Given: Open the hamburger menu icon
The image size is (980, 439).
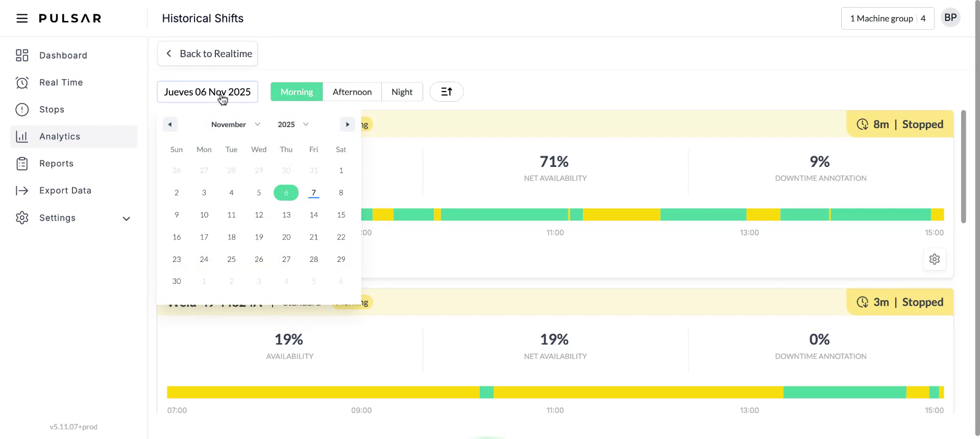Looking at the screenshot, I should (21, 18).
